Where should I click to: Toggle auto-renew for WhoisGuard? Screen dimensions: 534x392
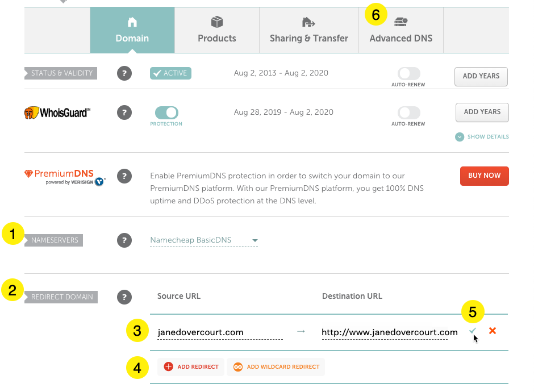(x=408, y=112)
